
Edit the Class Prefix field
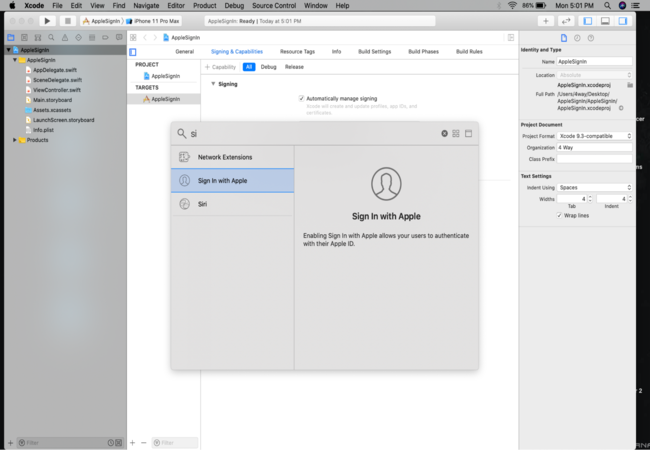594,159
